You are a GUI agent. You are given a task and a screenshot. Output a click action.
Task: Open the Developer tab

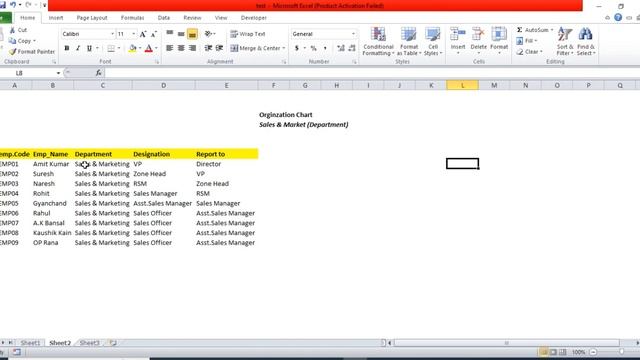253,18
